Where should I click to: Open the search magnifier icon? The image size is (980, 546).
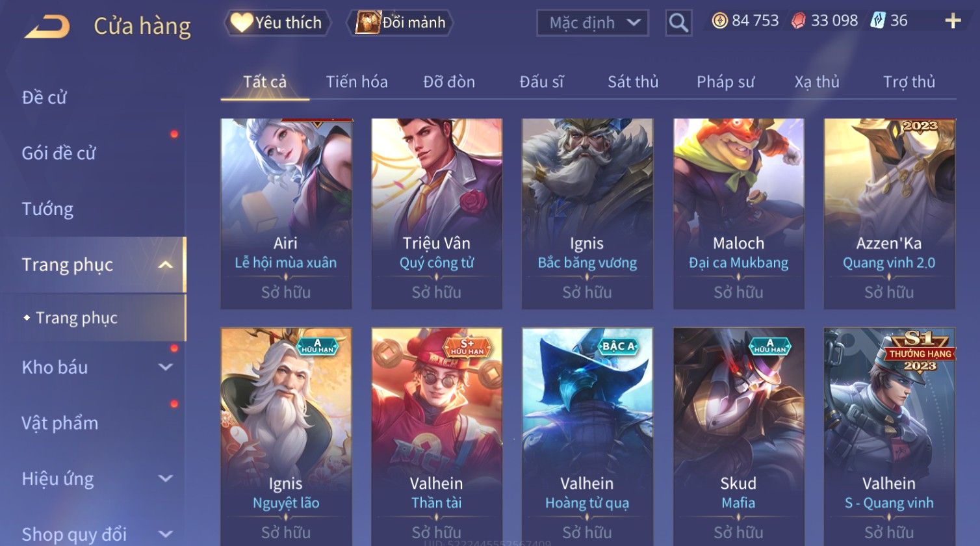click(678, 23)
